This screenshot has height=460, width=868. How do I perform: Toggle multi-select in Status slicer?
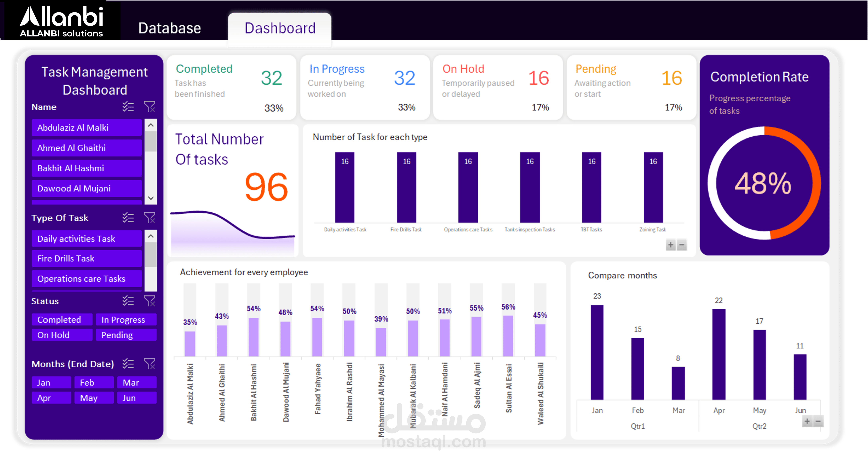(128, 301)
